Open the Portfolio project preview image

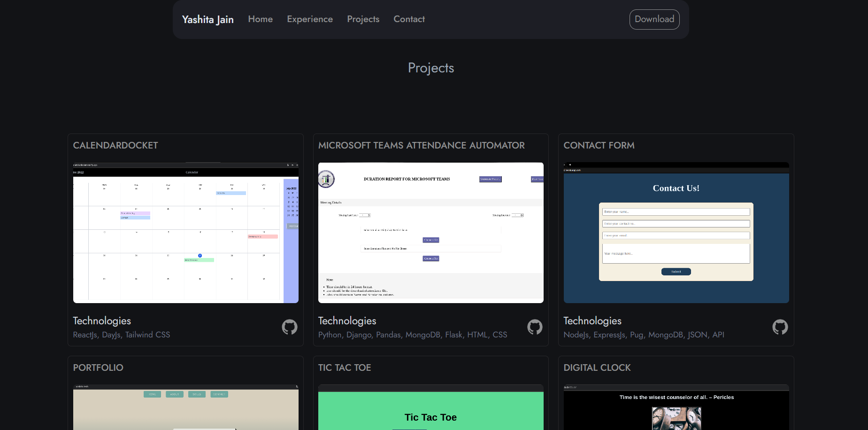point(186,407)
